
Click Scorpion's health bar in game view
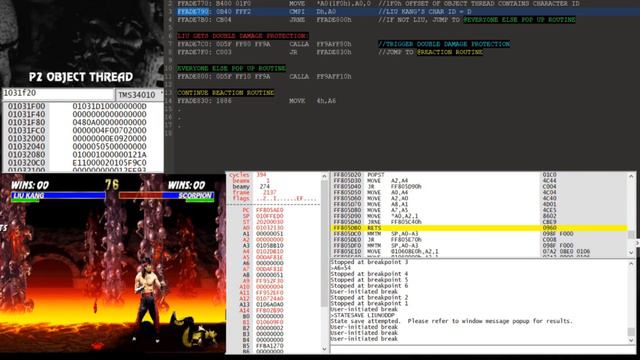pos(166,196)
